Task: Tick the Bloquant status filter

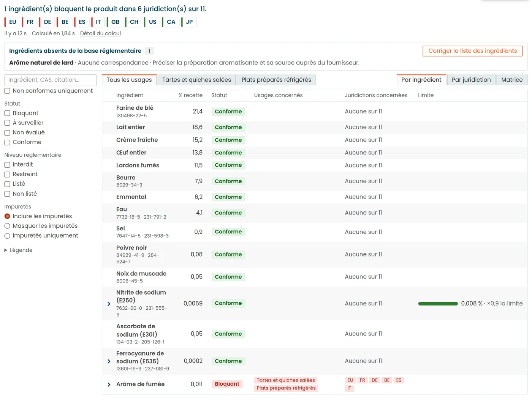Action: click(7, 113)
